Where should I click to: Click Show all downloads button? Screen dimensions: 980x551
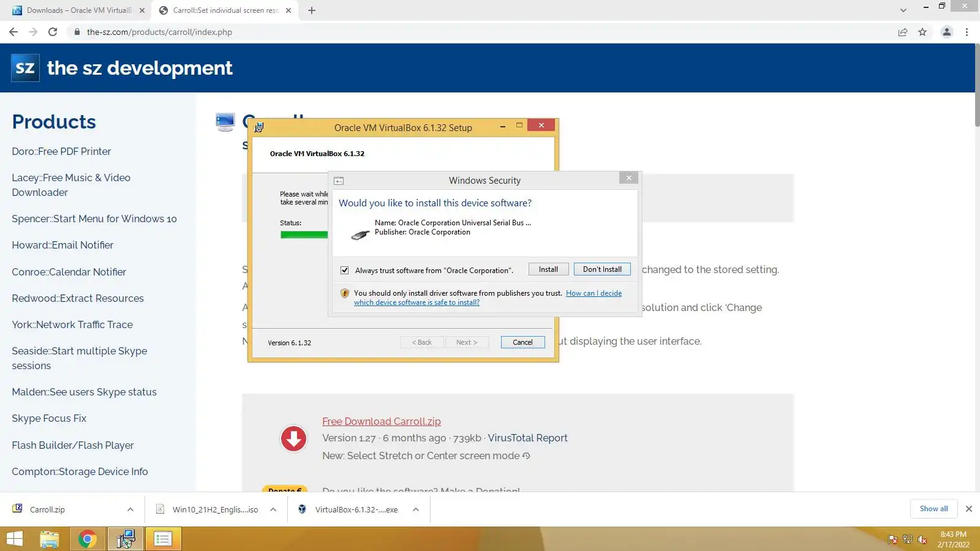pyautogui.click(x=933, y=509)
